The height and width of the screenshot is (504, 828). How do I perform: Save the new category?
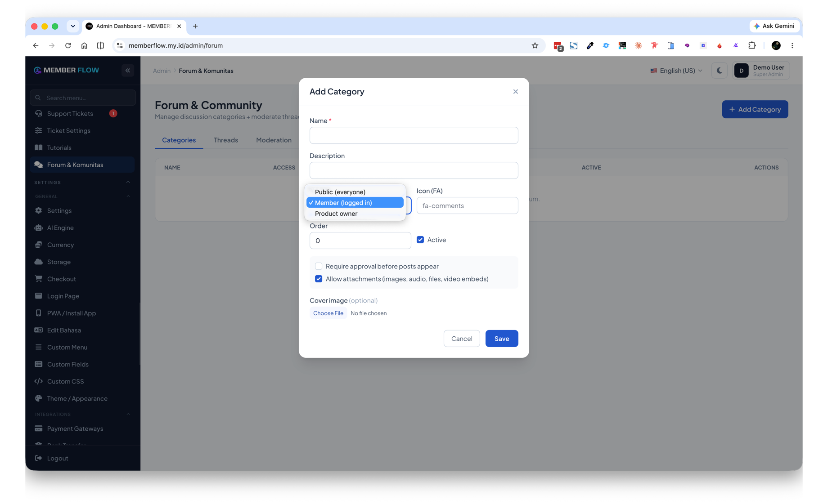(502, 339)
